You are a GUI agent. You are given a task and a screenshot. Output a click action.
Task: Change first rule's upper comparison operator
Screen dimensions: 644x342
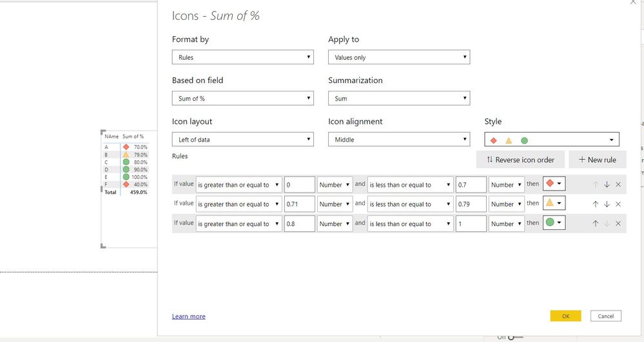point(410,185)
